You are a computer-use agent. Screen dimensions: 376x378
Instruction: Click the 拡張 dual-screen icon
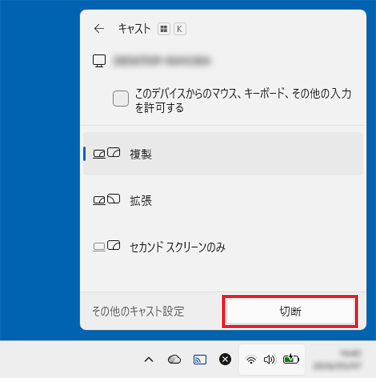[106, 200]
